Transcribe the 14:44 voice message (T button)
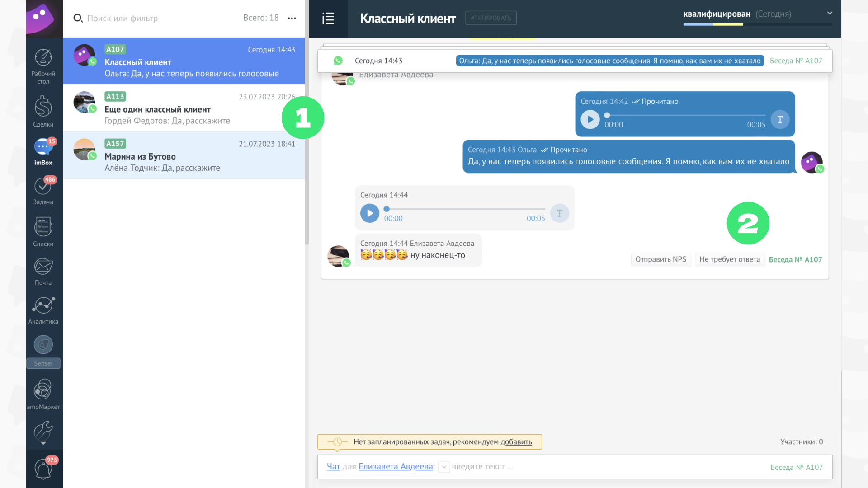The height and width of the screenshot is (488, 868). [560, 213]
